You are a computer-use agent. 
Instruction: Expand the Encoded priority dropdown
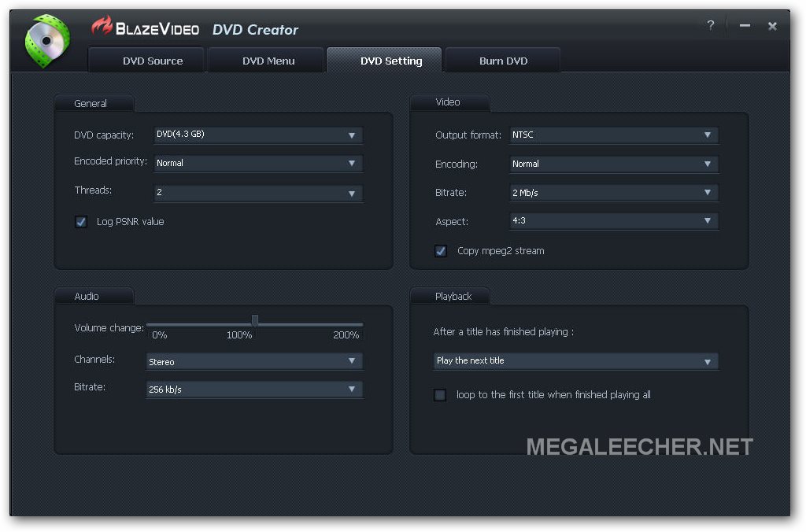click(x=258, y=164)
